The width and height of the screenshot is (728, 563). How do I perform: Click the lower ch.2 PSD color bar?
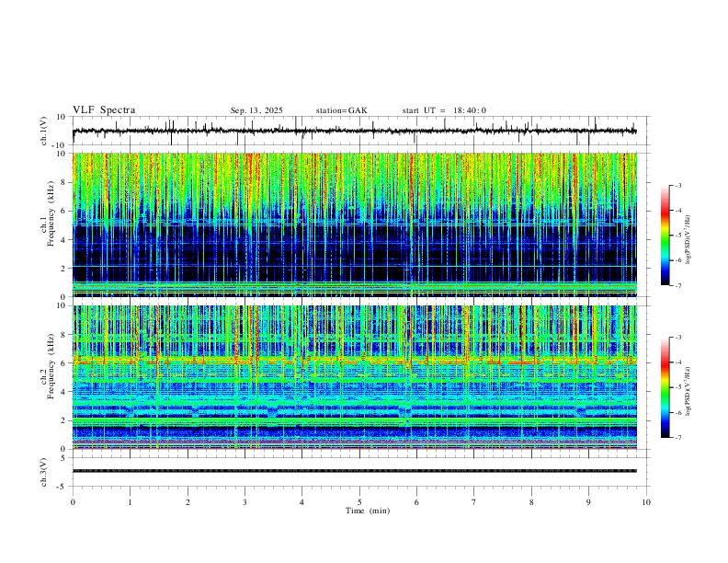coord(665,387)
